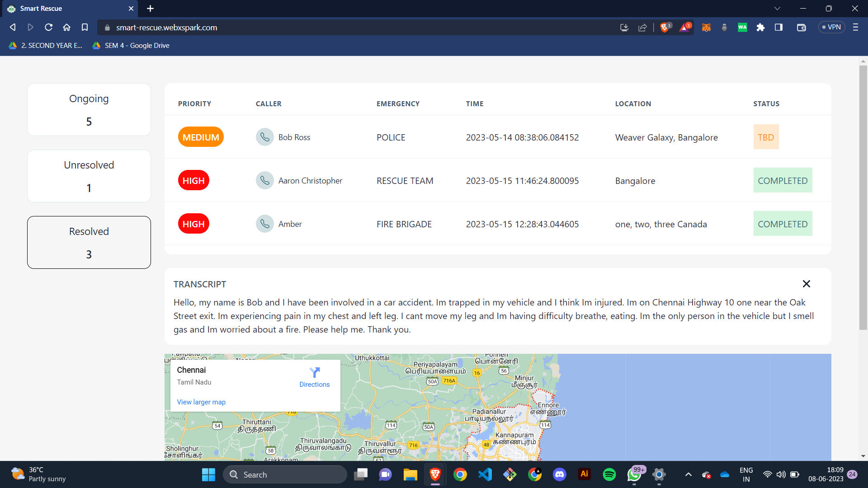Open the Brave Shields panel
The width and height of the screenshot is (868, 488).
point(665,27)
